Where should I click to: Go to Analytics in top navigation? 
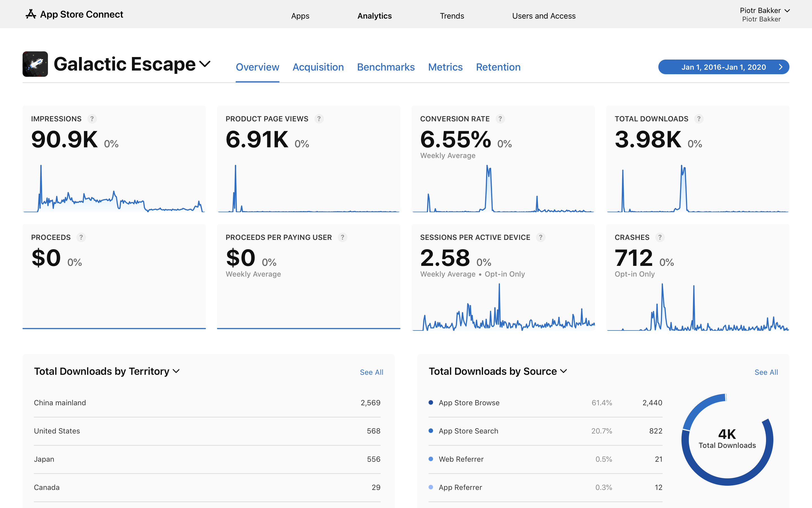[374, 16]
